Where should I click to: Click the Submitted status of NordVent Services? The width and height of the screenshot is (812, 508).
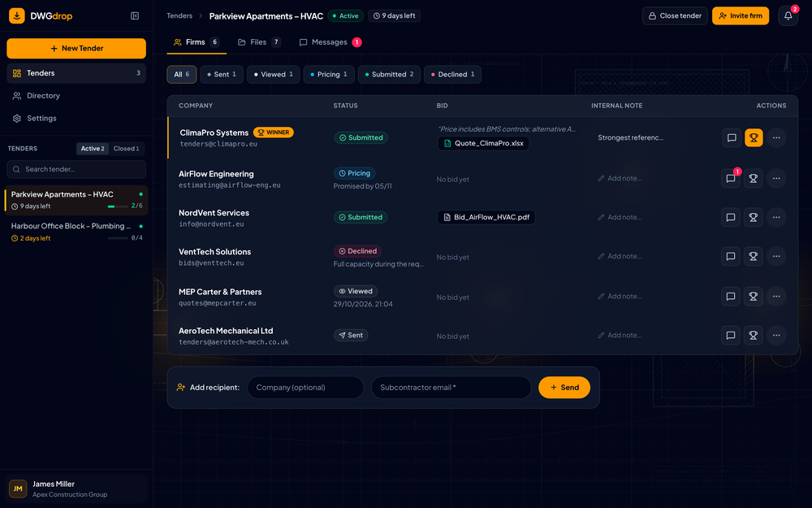pos(361,217)
